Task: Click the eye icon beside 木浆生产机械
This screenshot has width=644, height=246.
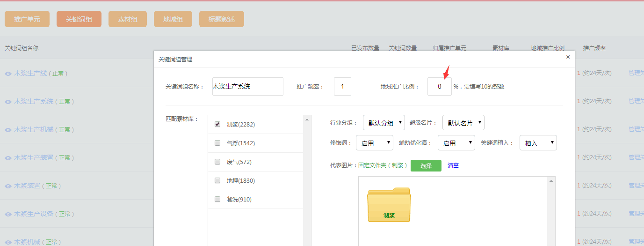Action: point(8,130)
